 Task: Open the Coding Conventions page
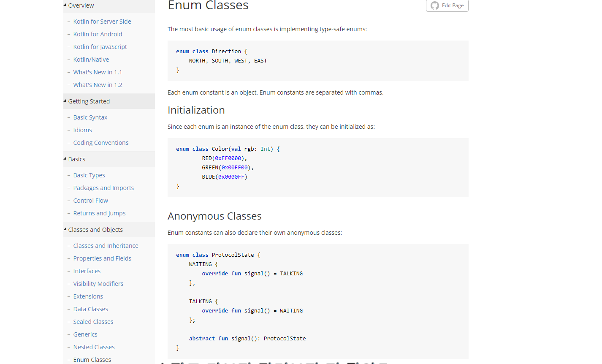click(x=101, y=143)
